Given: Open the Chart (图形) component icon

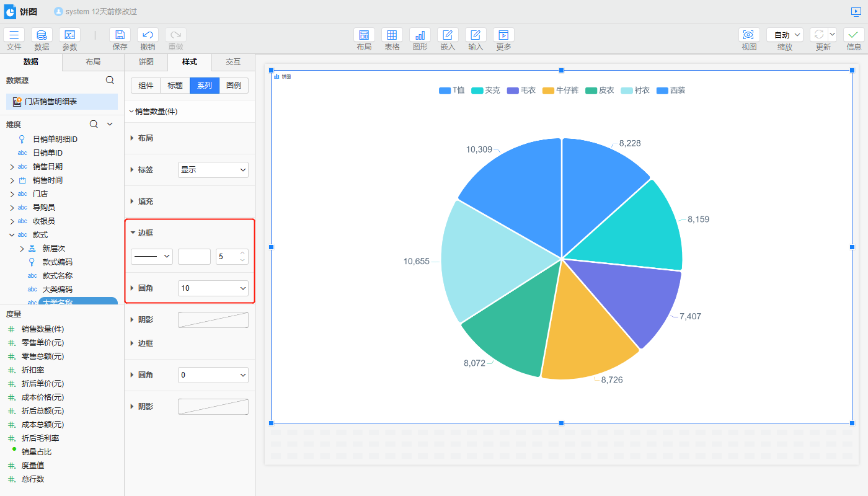Looking at the screenshot, I should (x=420, y=35).
